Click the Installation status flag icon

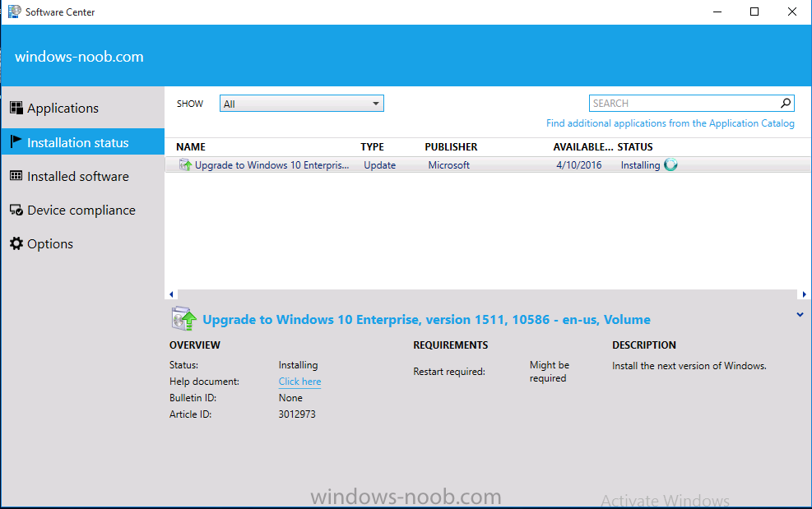(x=16, y=141)
